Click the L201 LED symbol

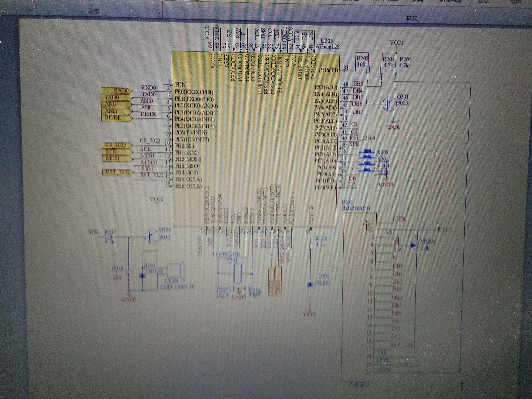pyautogui.click(x=310, y=285)
